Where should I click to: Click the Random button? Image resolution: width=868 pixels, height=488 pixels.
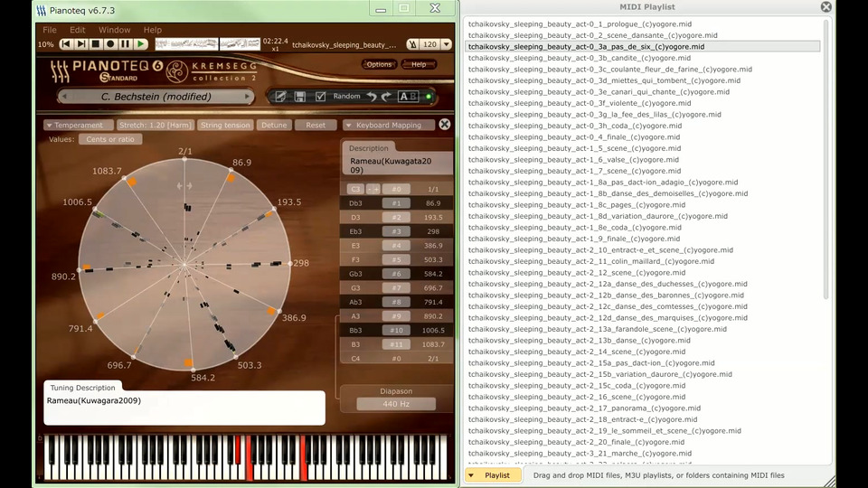346,97
